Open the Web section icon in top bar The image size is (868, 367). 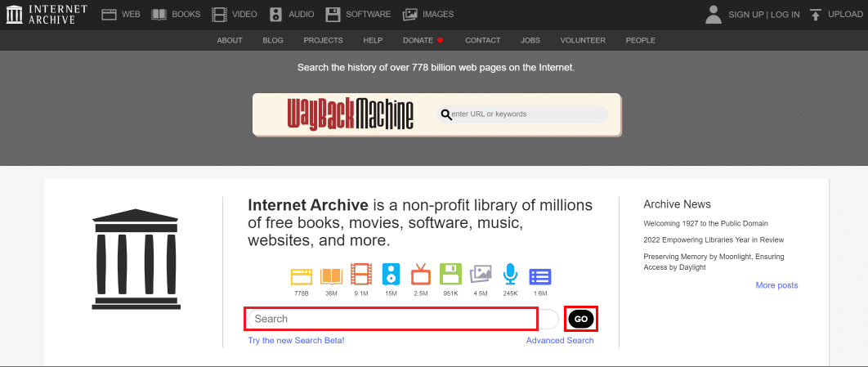(109, 15)
